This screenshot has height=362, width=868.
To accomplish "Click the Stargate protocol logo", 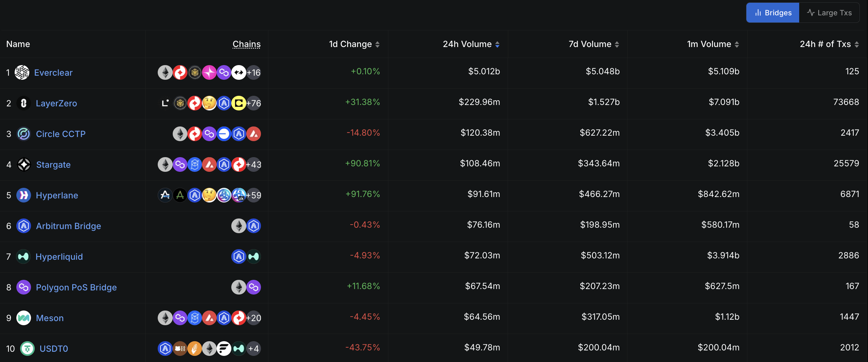I will 24,164.
